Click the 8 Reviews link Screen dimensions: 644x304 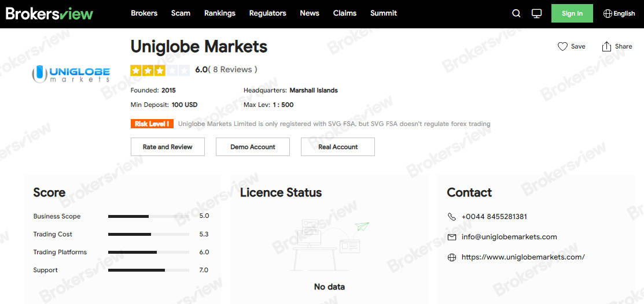[x=233, y=70]
